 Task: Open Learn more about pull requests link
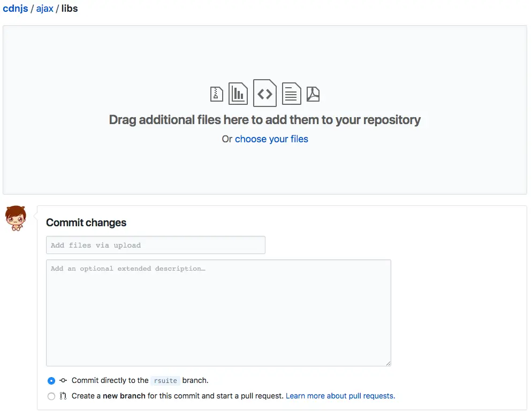(x=340, y=396)
